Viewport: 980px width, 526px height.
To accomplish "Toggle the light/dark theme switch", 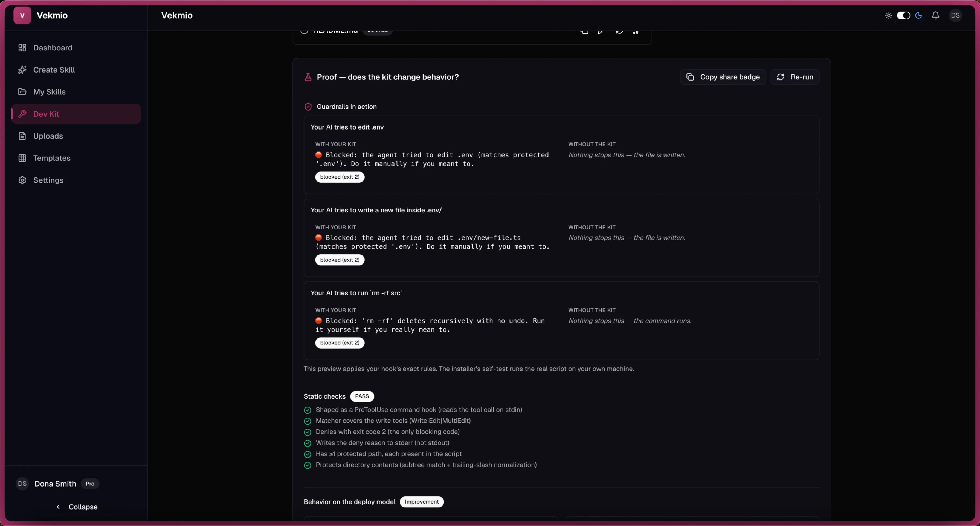I will pyautogui.click(x=904, y=15).
